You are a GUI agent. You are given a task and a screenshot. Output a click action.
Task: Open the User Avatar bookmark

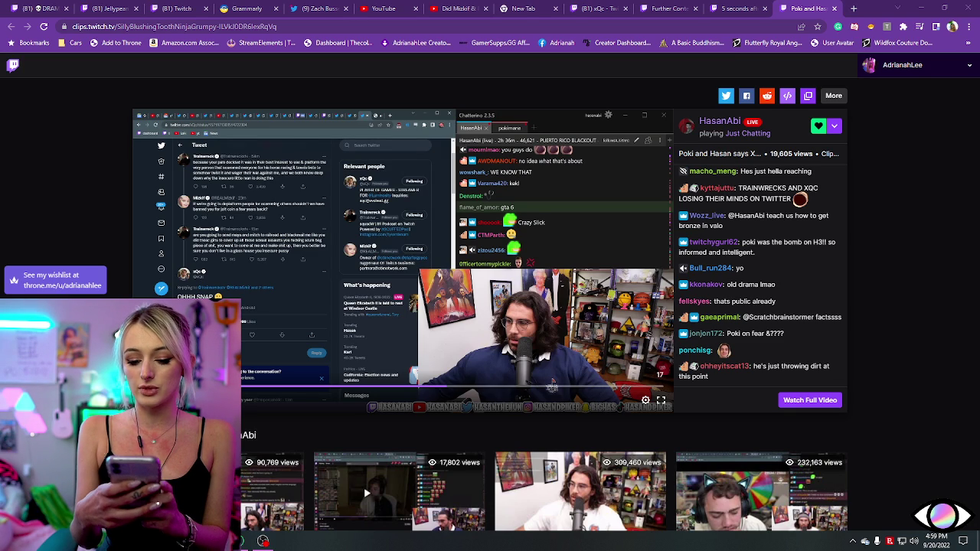tap(831, 43)
